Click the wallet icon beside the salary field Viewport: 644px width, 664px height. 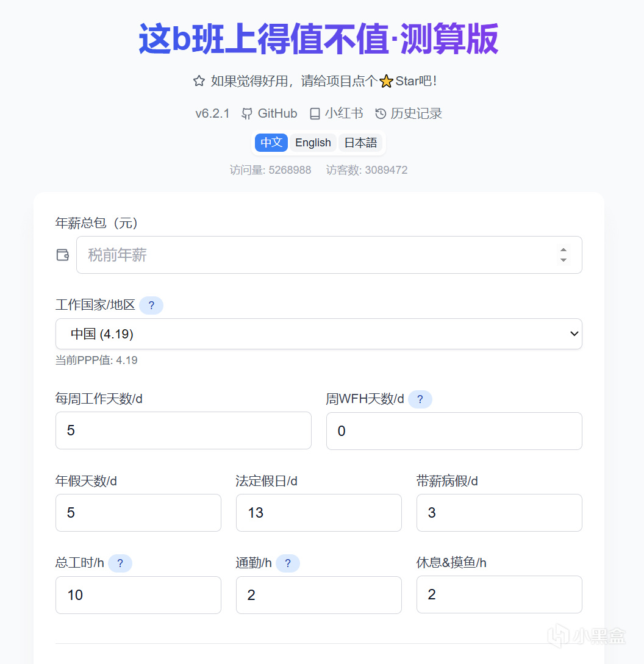click(63, 255)
